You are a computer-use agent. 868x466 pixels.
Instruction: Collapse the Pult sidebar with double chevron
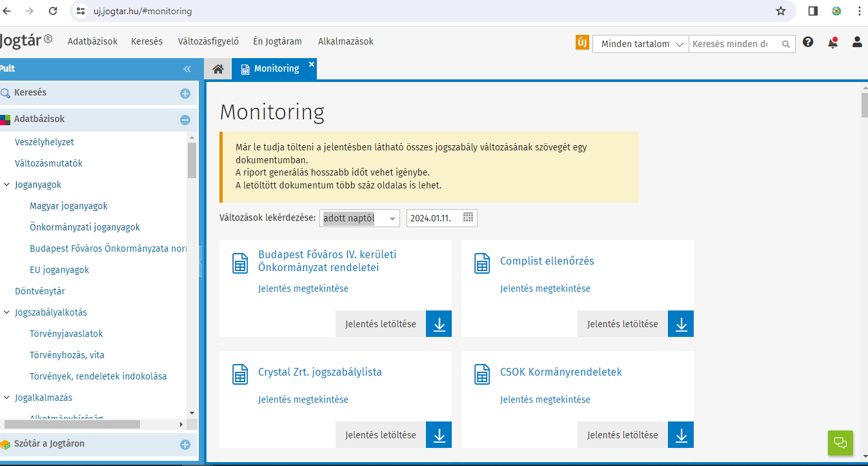click(x=187, y=69)
